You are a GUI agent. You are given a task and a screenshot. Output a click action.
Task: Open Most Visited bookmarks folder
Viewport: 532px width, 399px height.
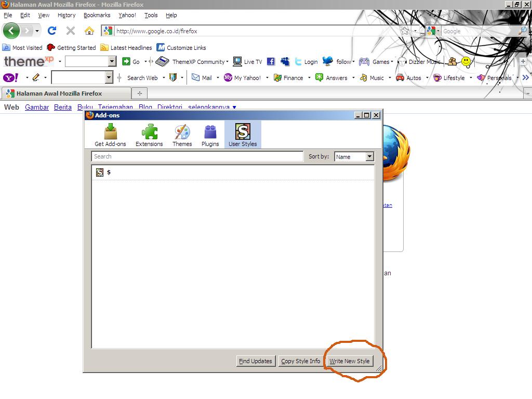pyautogui.click(x=22, y=47)
